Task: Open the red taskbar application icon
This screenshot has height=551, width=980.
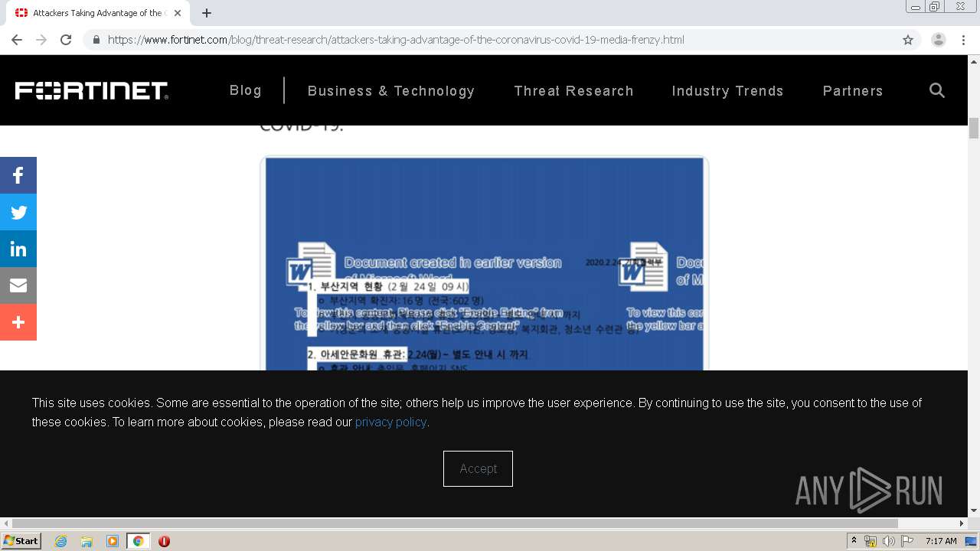Action: pos(164,541)
